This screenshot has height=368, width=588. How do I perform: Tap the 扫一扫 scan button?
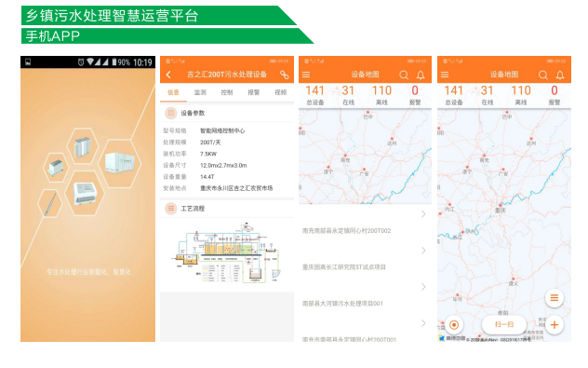pyautogui.click(x=504, y=324)
